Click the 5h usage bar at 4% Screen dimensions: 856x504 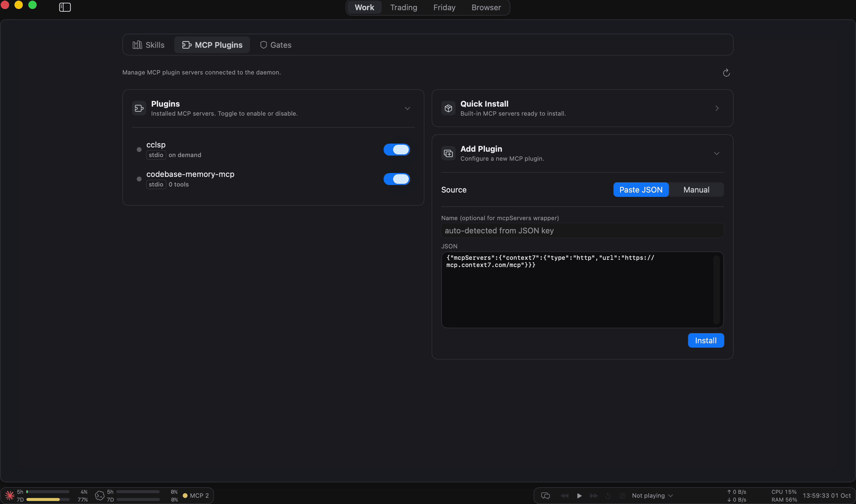[47, 492]
